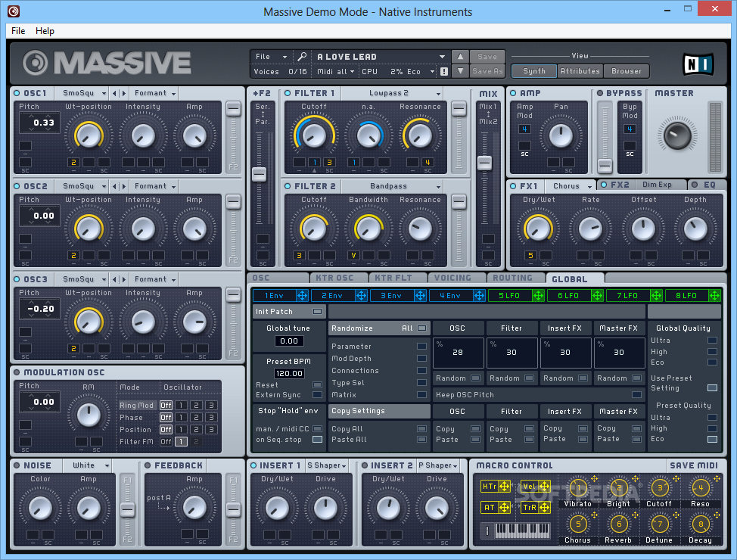Open the Help menu
The width and height of the screenshot is (737, 560).
(45, 31)
